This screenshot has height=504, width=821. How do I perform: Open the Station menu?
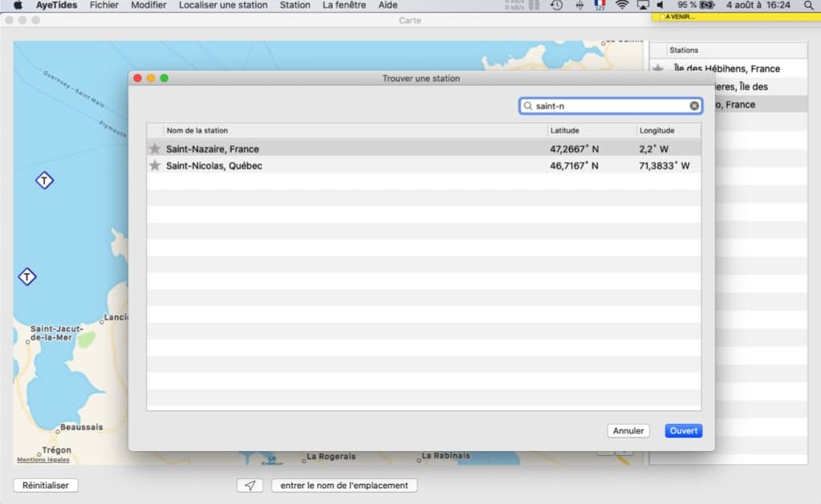295,6
